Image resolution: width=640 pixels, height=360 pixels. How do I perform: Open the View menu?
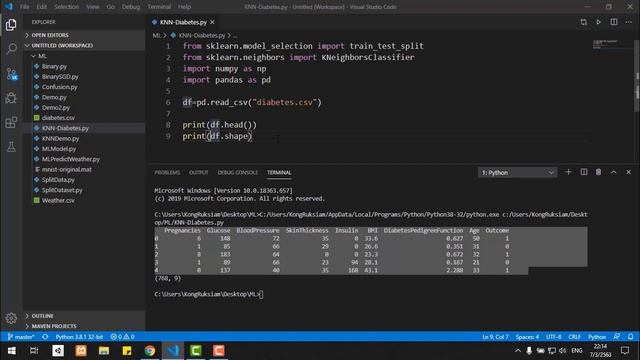93,7
